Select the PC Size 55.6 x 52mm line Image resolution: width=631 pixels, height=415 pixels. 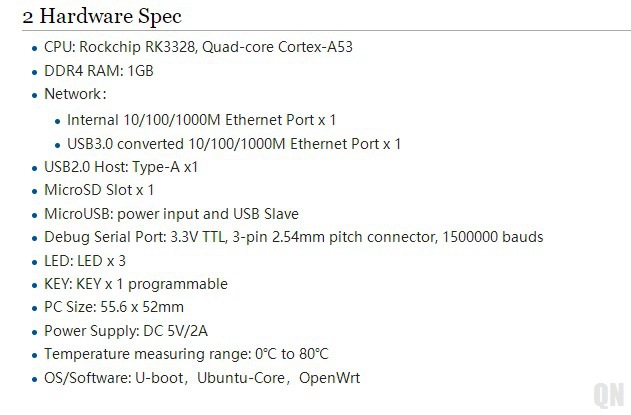tap(114, 307)
